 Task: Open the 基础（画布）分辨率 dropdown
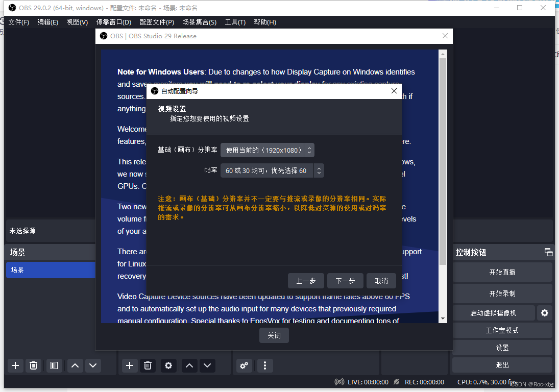point(268,150)
